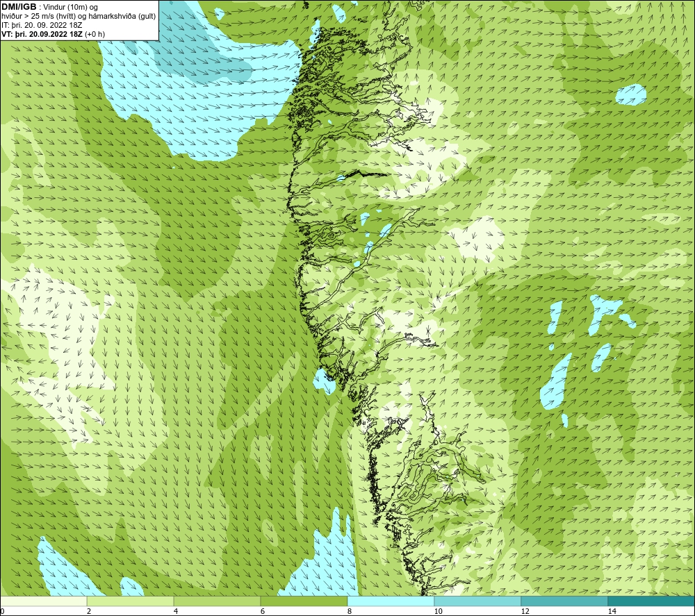Click the 6–8 m/s darker green swatch
Viewport: 695px width, 616px height.
coord(304,601)
